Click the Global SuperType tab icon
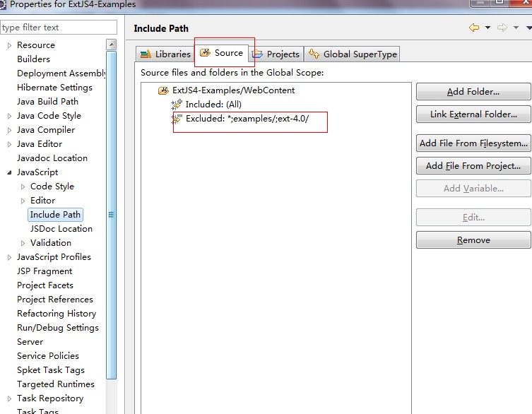The width and height of the screenshot is (532, 414). 314,54
